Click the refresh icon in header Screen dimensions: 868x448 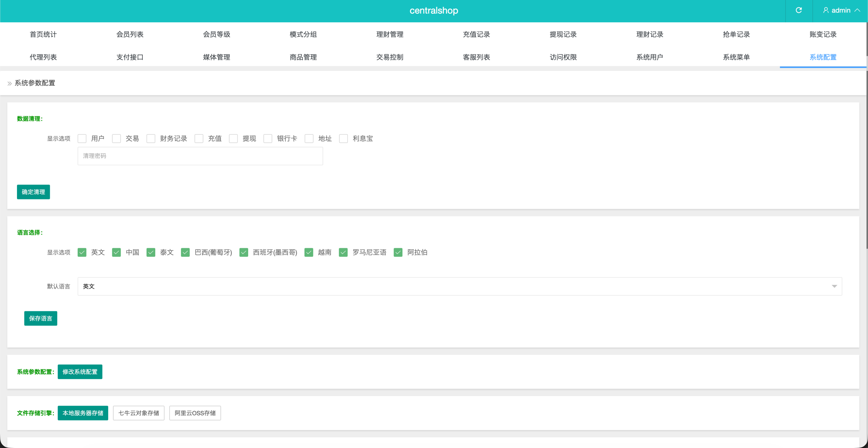(798, 10)
